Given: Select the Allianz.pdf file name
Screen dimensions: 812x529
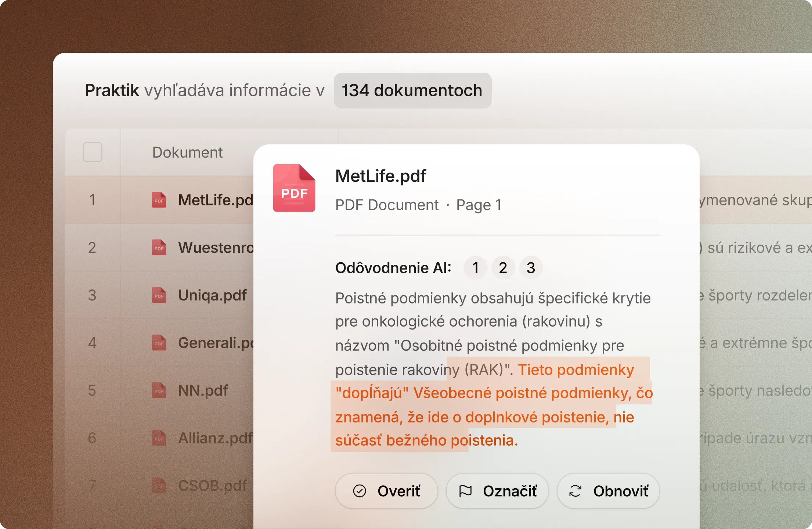Looking at the screenshot, I should 216,438.
